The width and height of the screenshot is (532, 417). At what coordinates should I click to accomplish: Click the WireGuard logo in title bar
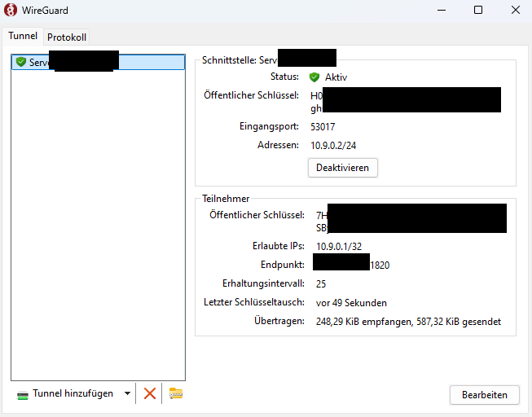pos(11,11)
